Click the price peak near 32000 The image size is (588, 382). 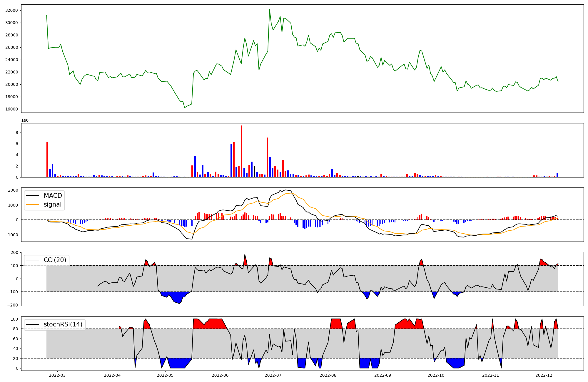[269, 10]
